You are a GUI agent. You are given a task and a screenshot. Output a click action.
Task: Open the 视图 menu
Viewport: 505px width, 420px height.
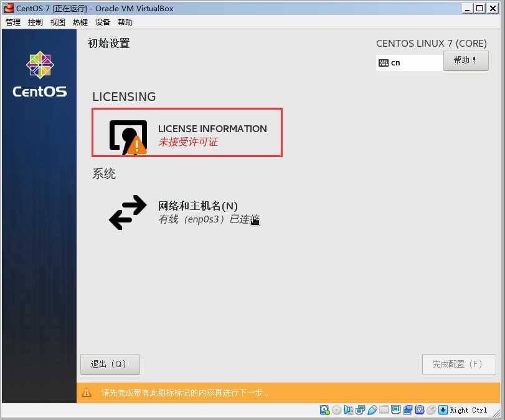[58, 22]
